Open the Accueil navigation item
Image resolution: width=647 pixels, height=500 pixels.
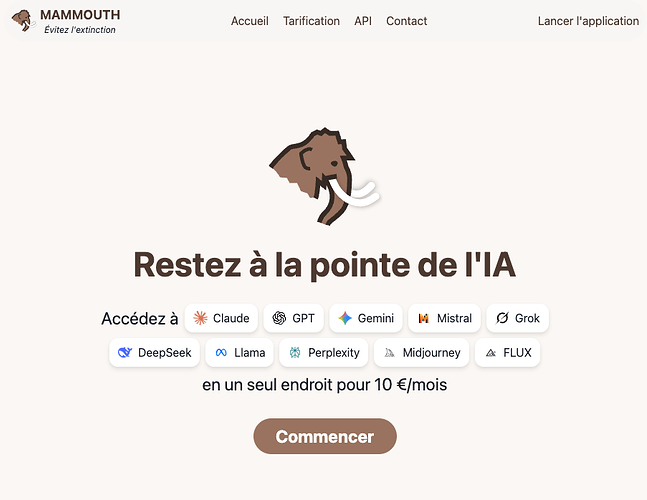(250, 21)
